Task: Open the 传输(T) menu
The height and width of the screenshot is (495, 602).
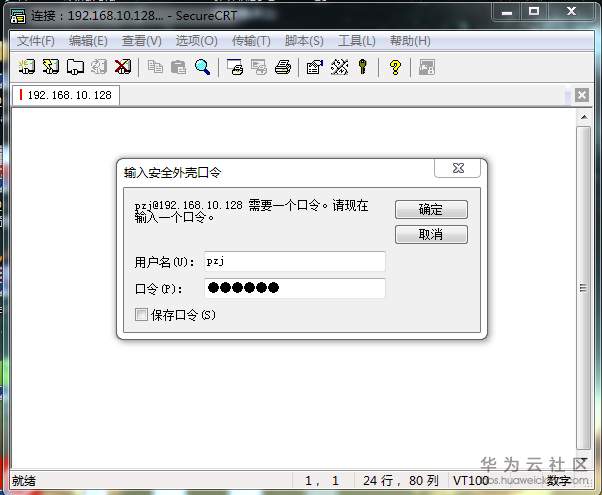Action: [251, 41]
